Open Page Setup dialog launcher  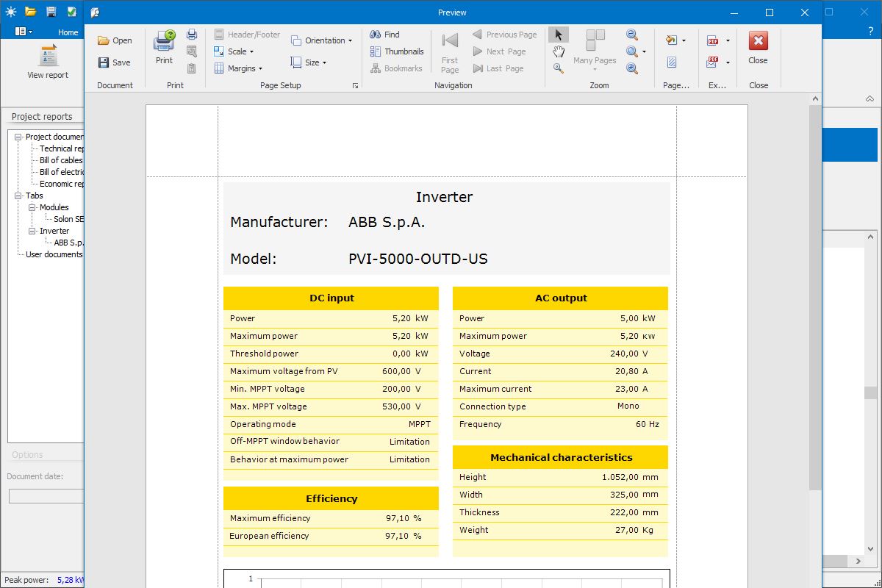coord(356,86)
